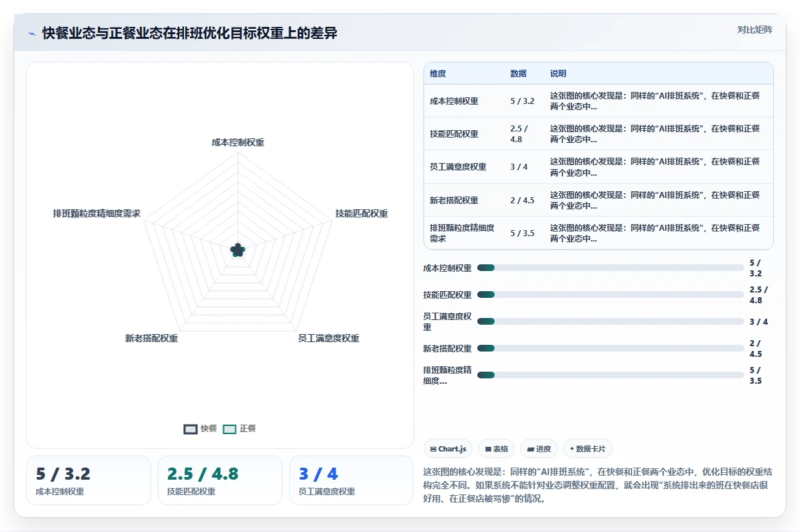Toggle the 快餐 legend swatch
The image size is (800, 532).
pos(191,429)
